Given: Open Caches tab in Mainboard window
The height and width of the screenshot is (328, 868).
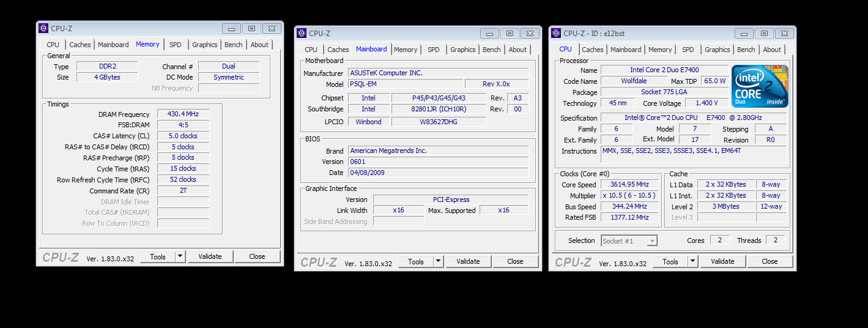Looking at the screenshot, I should [338, 50].
